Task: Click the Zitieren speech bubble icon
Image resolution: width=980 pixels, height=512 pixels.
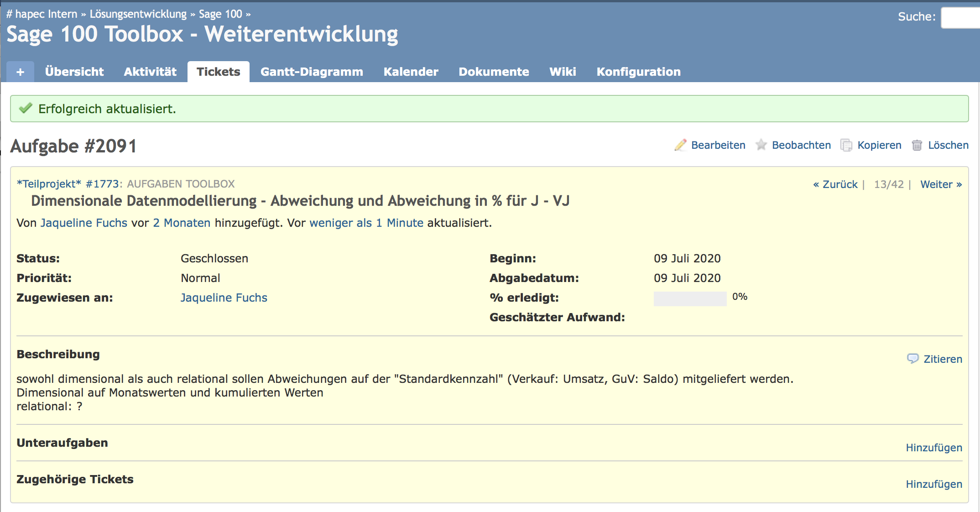Action: (x=912, y=359)
